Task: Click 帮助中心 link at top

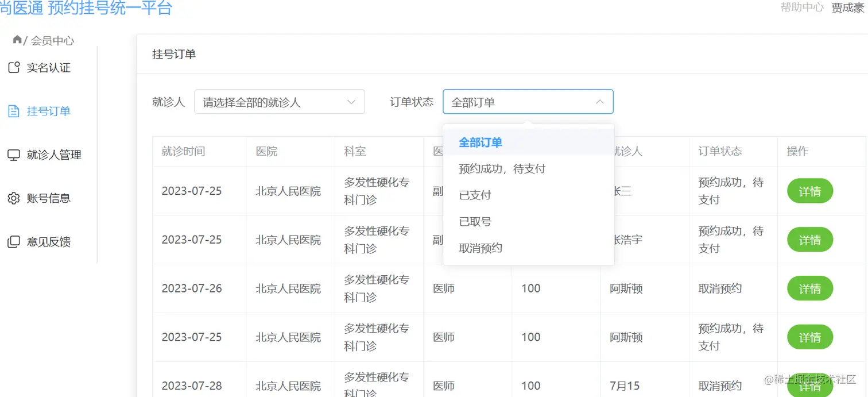Action: click(x=802, y=7)
